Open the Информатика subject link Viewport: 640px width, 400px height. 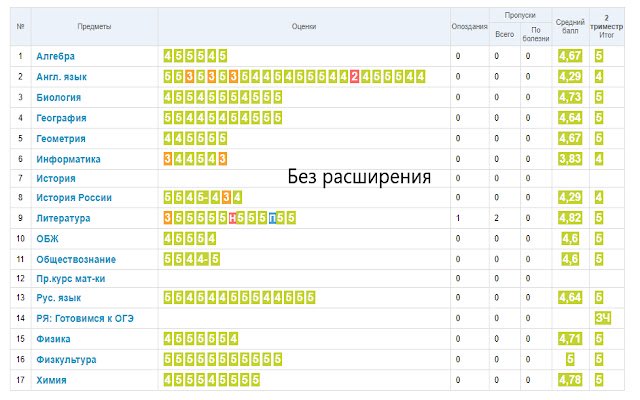click(x=68, y=159)
